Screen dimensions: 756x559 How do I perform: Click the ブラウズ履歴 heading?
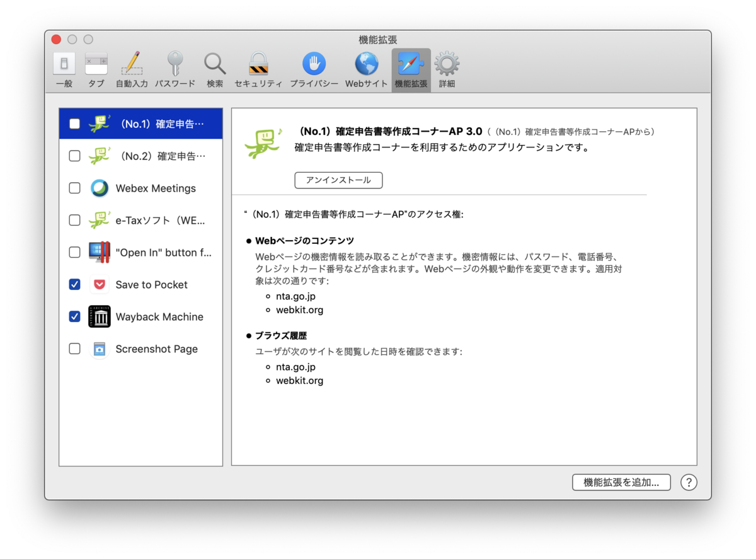(x=281, y=335)
